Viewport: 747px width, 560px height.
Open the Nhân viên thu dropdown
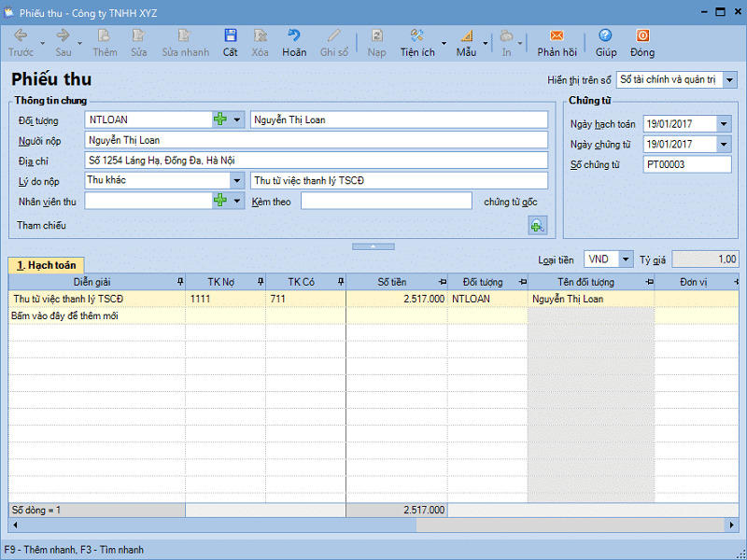tap(237, 201)
